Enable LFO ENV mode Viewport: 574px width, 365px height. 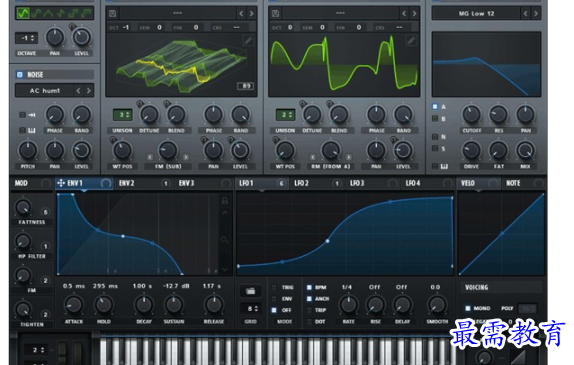point(274,299)
